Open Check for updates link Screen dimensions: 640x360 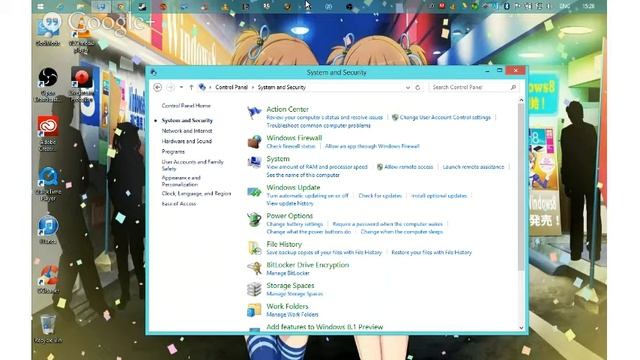pos(380,196)
